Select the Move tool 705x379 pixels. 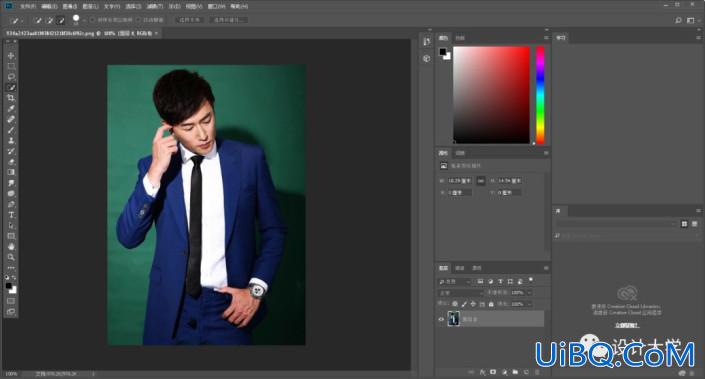click(x=11, y=55)
